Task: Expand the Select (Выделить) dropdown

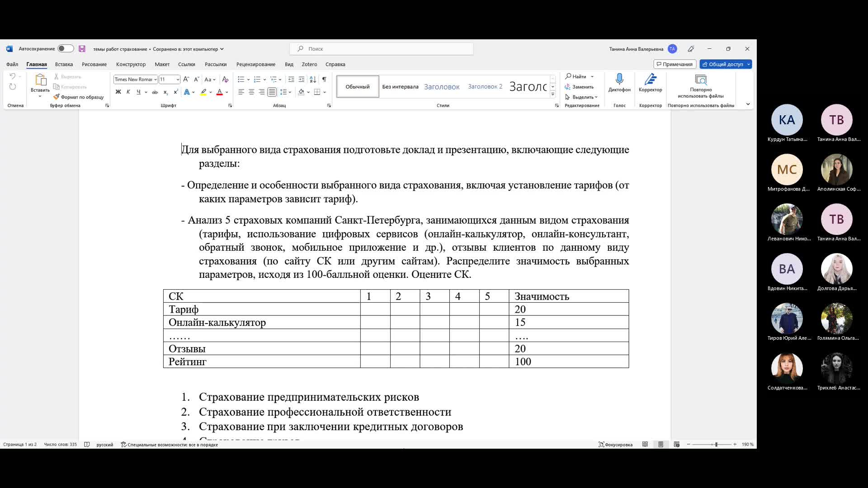Action: point(582,97)
